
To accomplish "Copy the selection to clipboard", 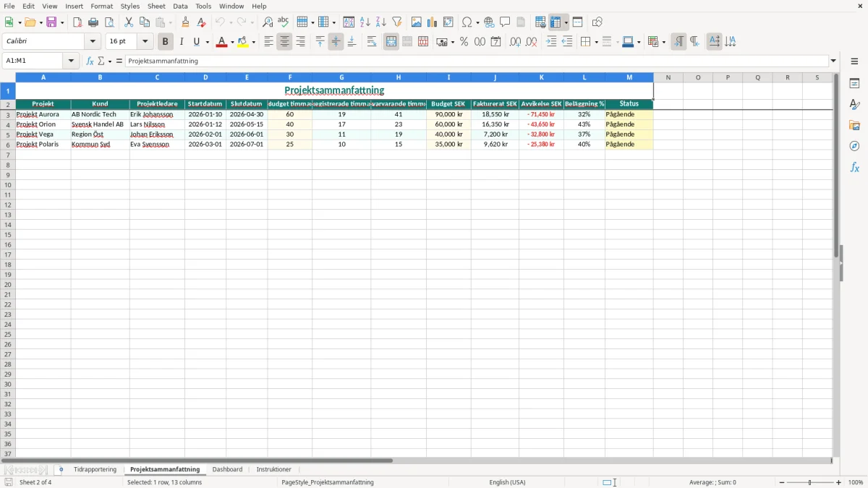I will pos(145,22).
